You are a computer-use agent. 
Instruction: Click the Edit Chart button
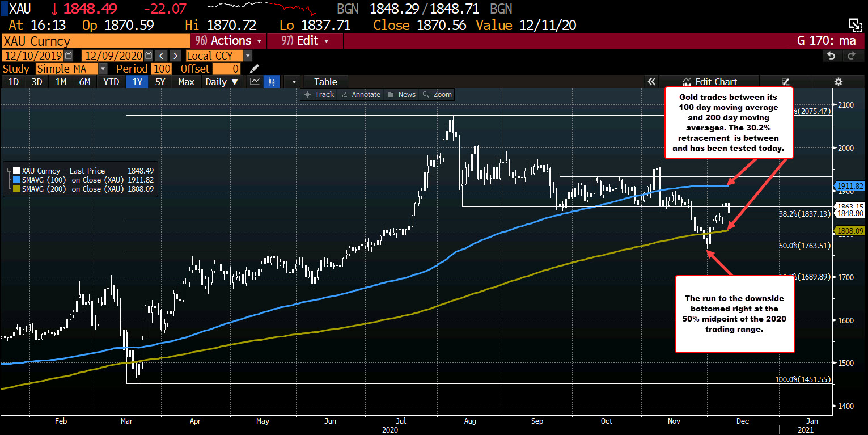point(709,82)
